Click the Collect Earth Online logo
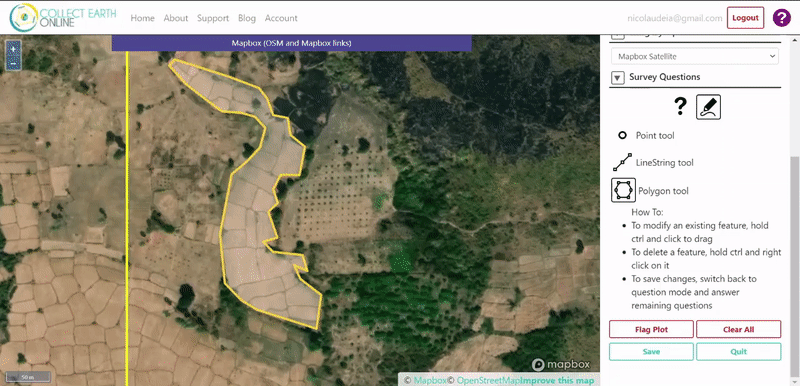800x386 pixels. [63, 17]
